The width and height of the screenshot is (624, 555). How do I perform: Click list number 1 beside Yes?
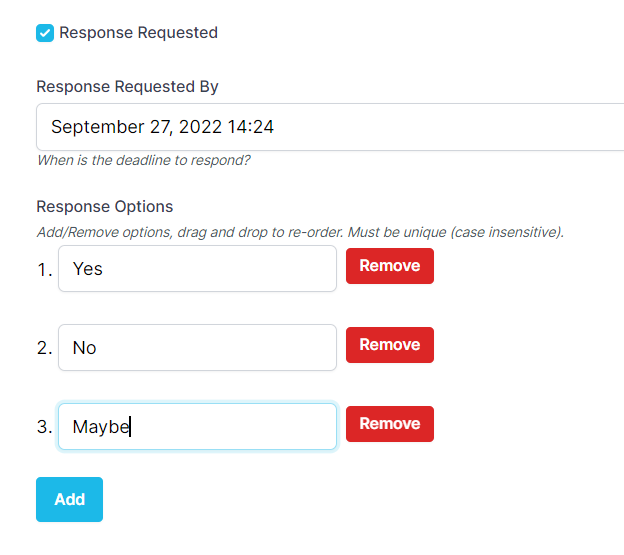[44, 269]
